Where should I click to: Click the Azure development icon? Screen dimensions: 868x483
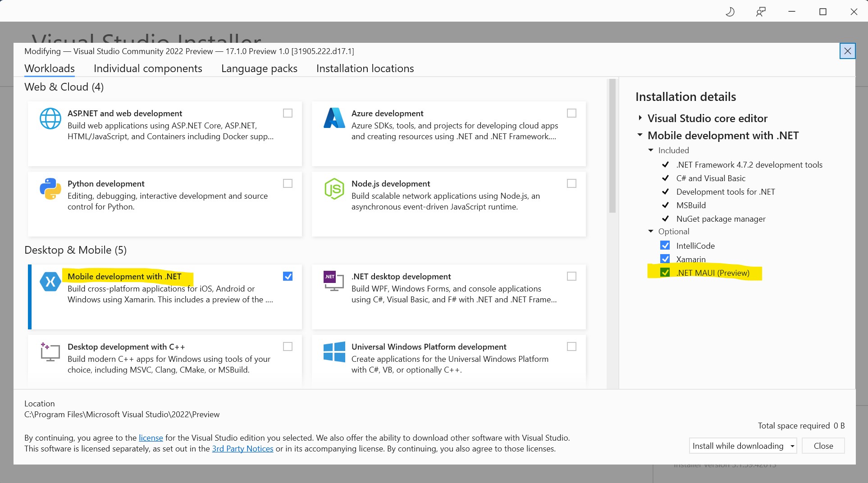click(334, 118)
